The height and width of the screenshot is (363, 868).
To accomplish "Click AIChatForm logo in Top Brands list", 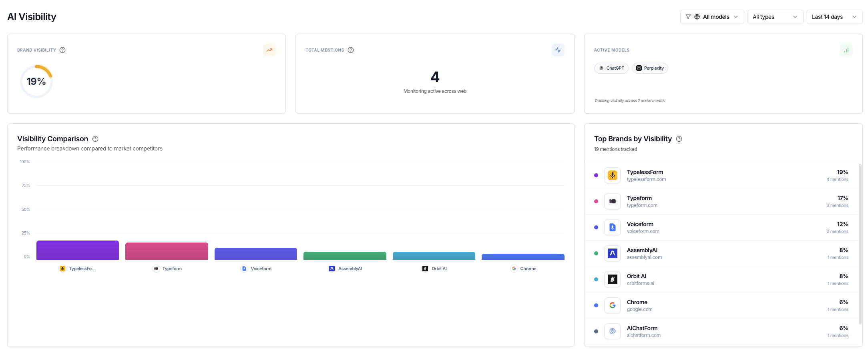I will 613,331.
